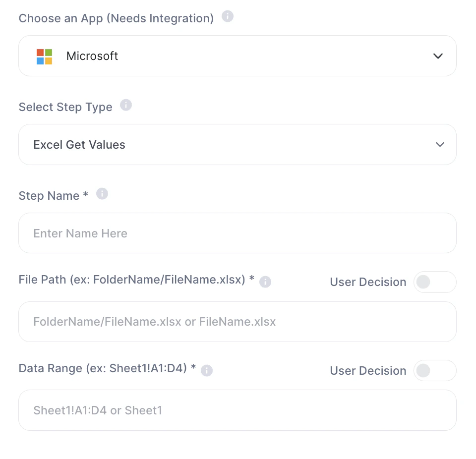
Task: Click the info icon next to Select Step Type
Action: pyautogui.click(x=126, y=106)
